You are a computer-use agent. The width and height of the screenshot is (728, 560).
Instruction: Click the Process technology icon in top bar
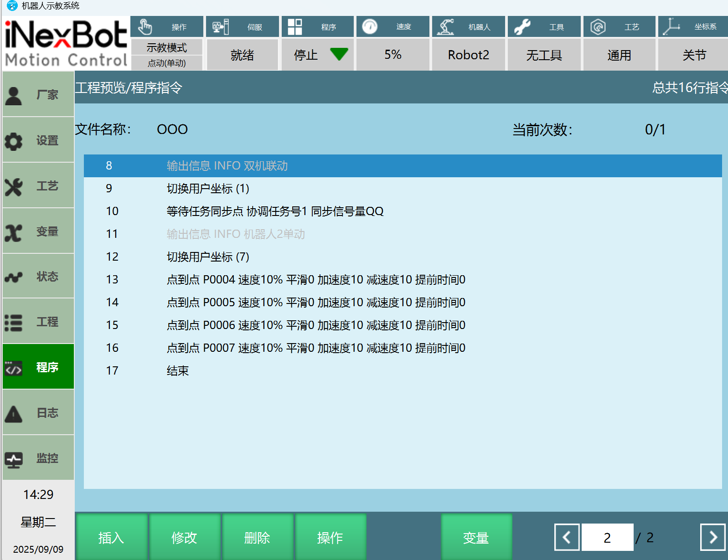(598, 27)
